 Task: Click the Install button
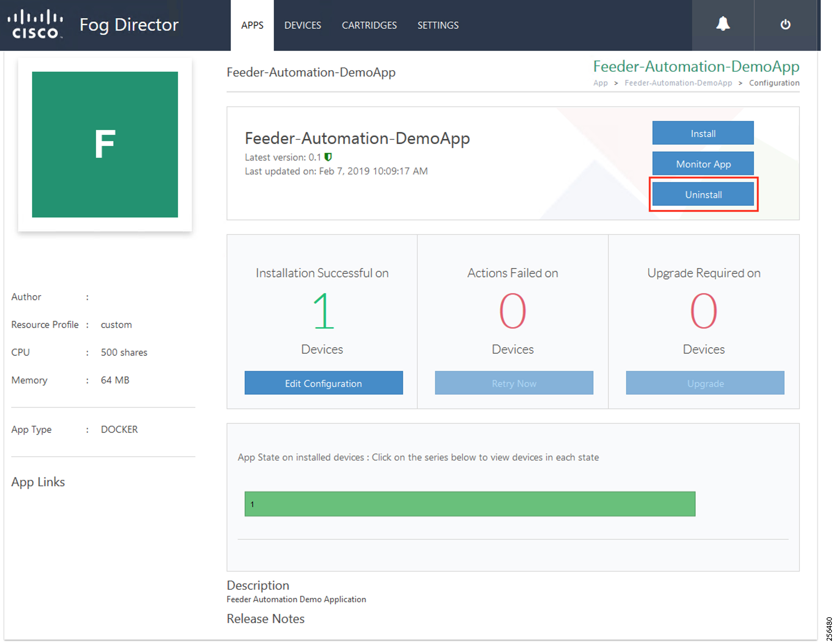(703, 133)
